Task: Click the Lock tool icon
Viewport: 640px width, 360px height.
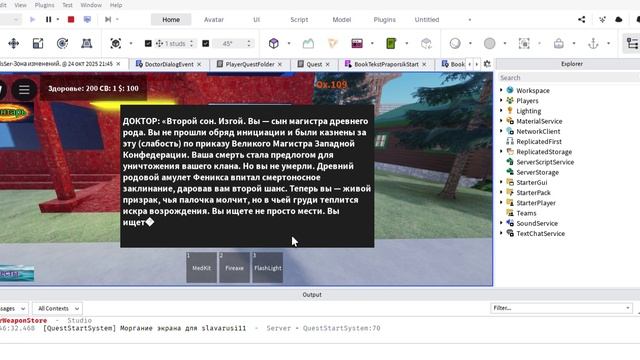Action: 559,43
